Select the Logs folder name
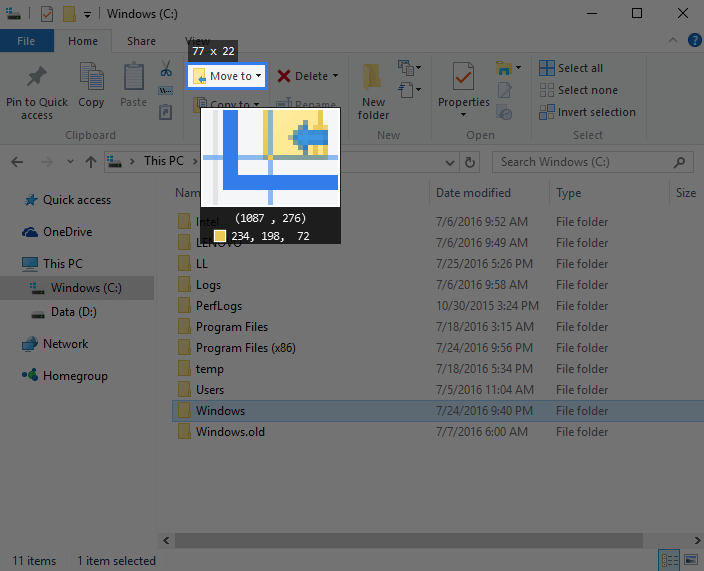Screen dimensions: 704x571 point(208,285)
